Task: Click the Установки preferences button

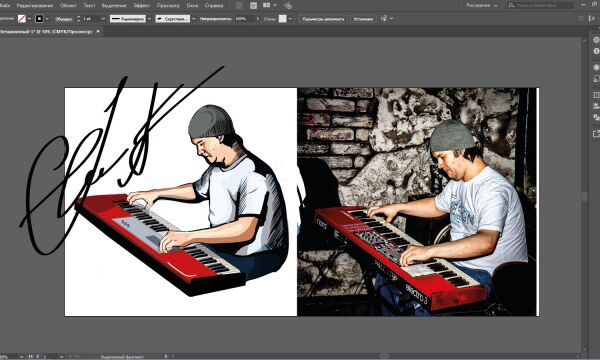Action: (363, 18)
